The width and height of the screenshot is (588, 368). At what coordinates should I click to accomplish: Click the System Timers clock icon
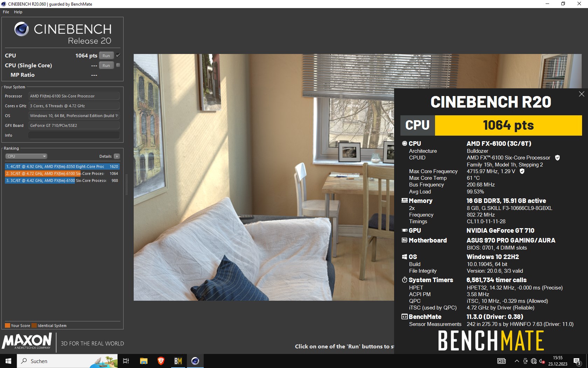(404, 280)
